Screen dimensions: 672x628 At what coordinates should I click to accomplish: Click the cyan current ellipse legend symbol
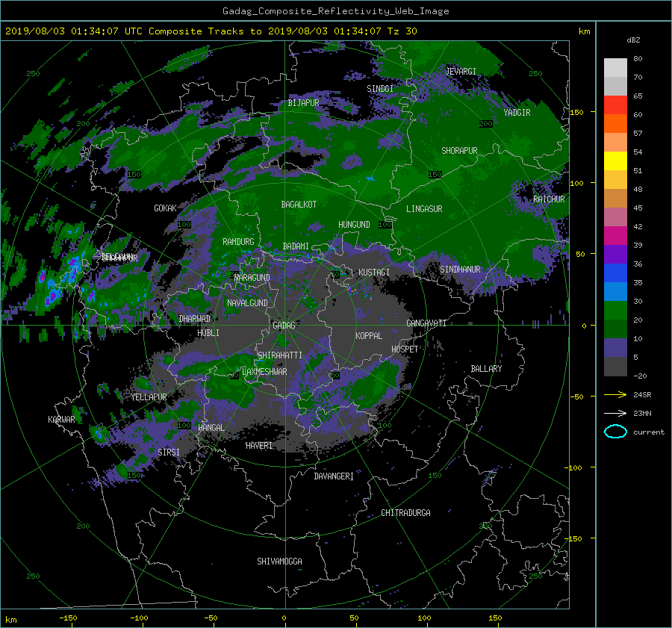click(x=615, y=432)
